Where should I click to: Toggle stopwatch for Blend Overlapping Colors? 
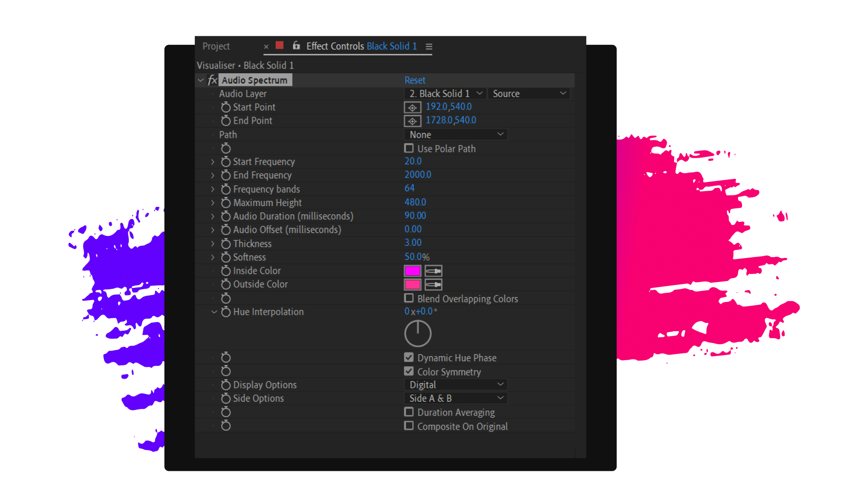tap(226, 298)
